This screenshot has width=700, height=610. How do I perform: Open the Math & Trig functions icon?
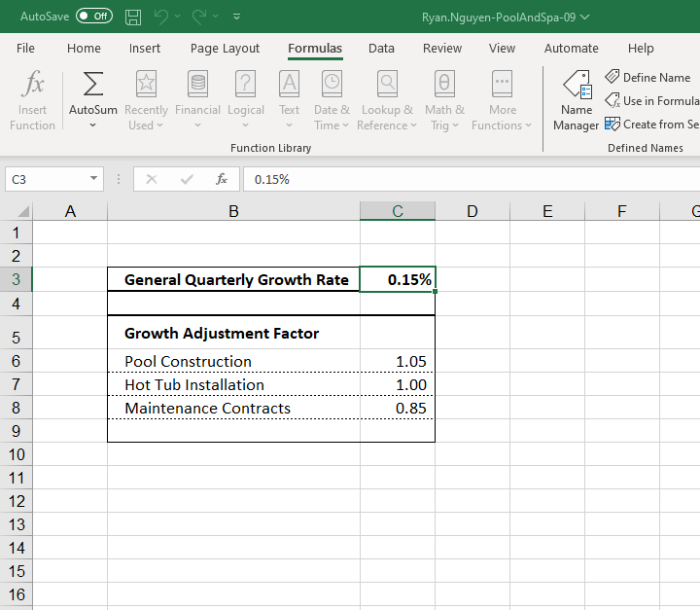pyautogui.click(x=444, y=84)
